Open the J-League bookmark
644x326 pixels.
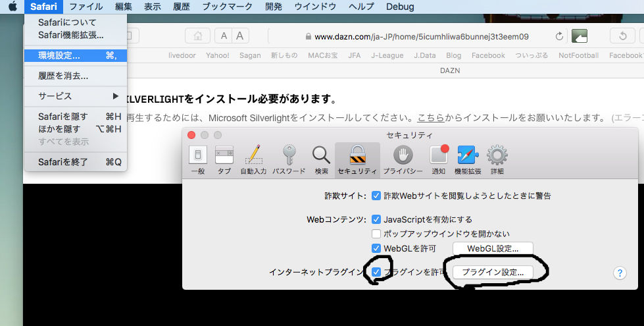pyautogui.click(x=387, y=55)
